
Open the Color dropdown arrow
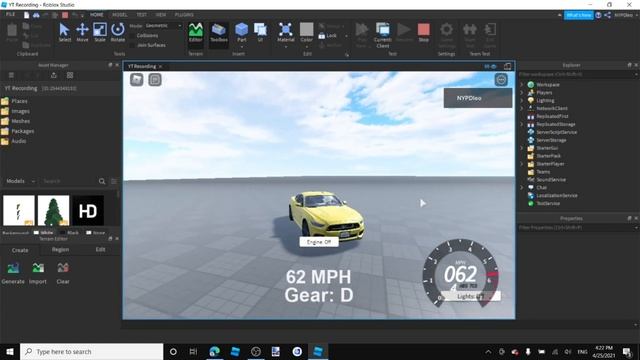tap(307, 47)
